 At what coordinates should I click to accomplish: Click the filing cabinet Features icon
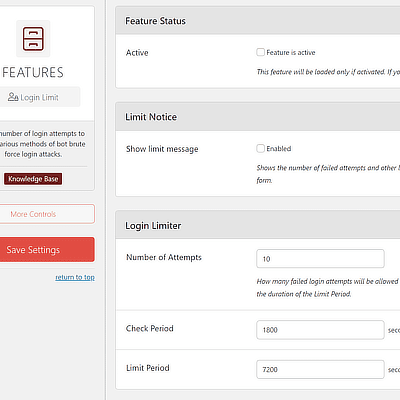click(33, 39)
